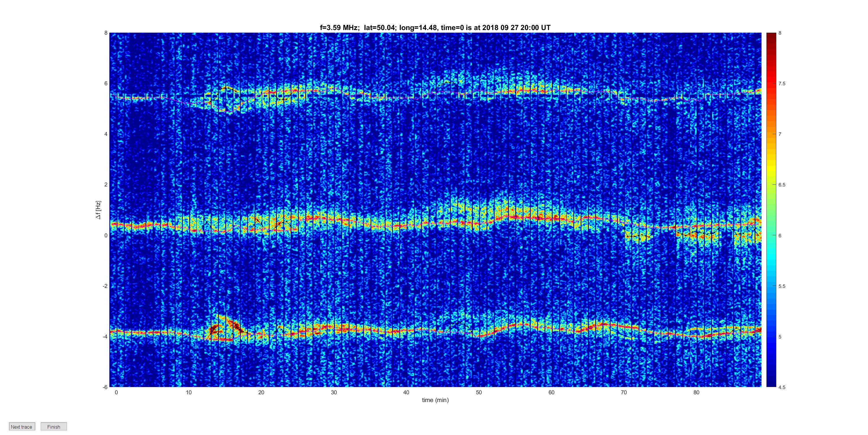Click the colorbar tick label 6.5
This screenshot has height=435, width=868.
[782, 185]
